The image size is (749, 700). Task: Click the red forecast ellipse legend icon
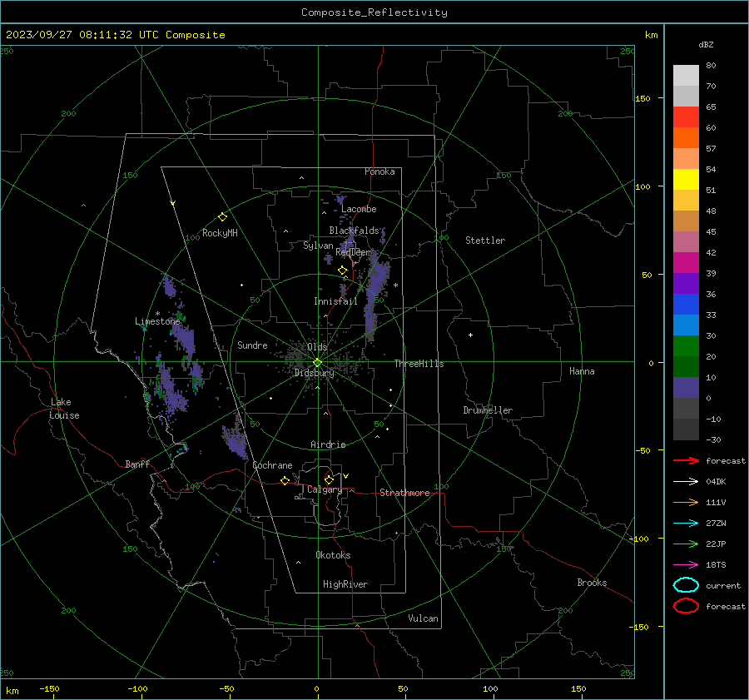pos(686,606)
